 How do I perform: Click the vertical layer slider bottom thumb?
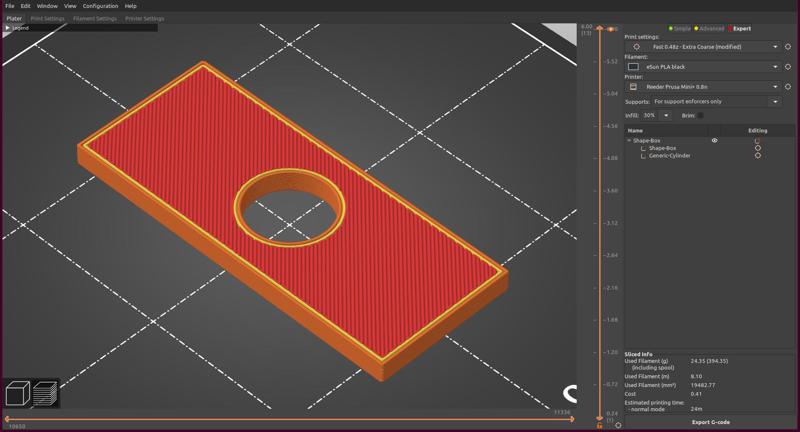[x=599, y=416]
